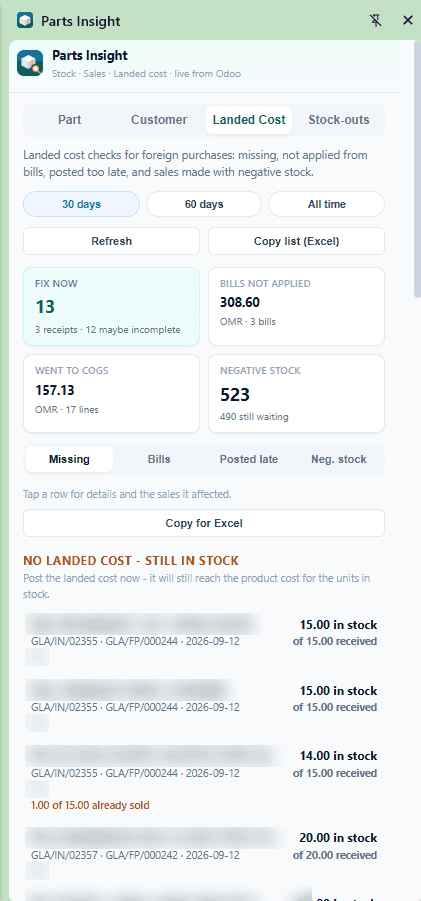
Task: Click 3 receipts · 12 maybe incomplete text
Action: point(108,330)
